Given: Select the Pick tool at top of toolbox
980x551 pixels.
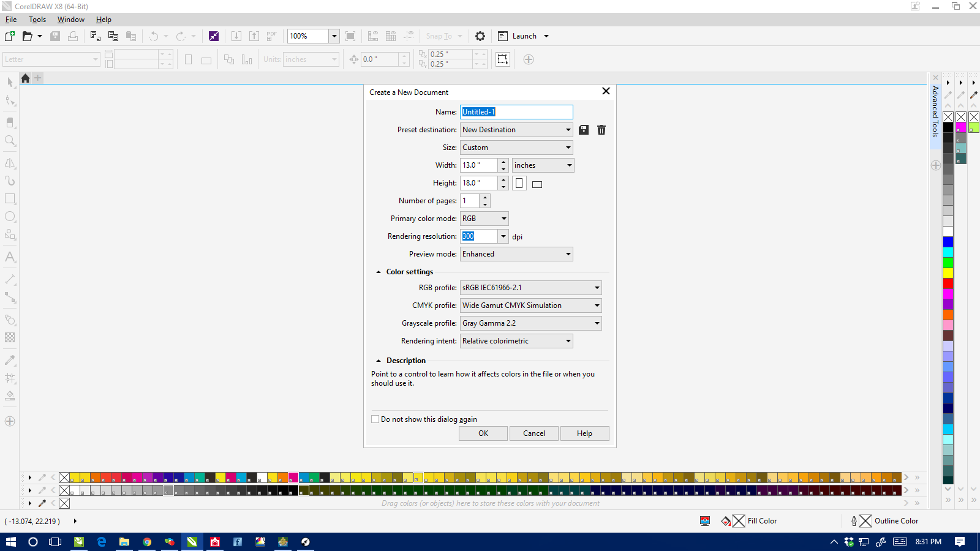Looking at the screenshot, I should [x=10, y=82].
